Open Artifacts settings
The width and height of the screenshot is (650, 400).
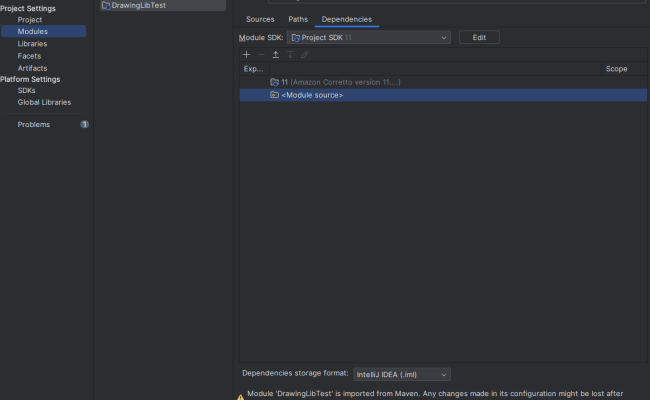[32, 68]
